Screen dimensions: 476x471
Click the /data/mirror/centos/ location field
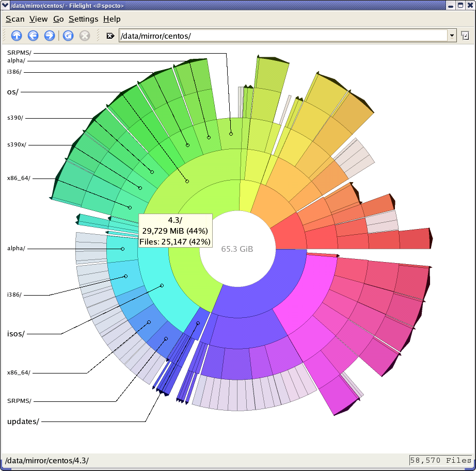point(283,36)
